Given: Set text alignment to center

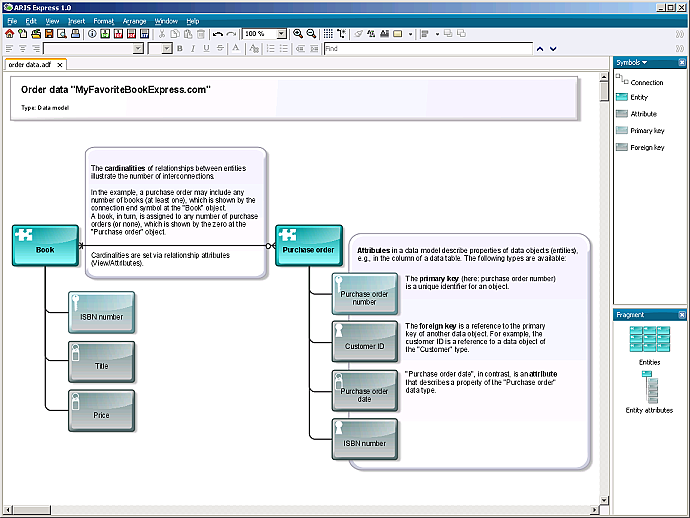Looking at the screenshot, I should pos(22,49).
